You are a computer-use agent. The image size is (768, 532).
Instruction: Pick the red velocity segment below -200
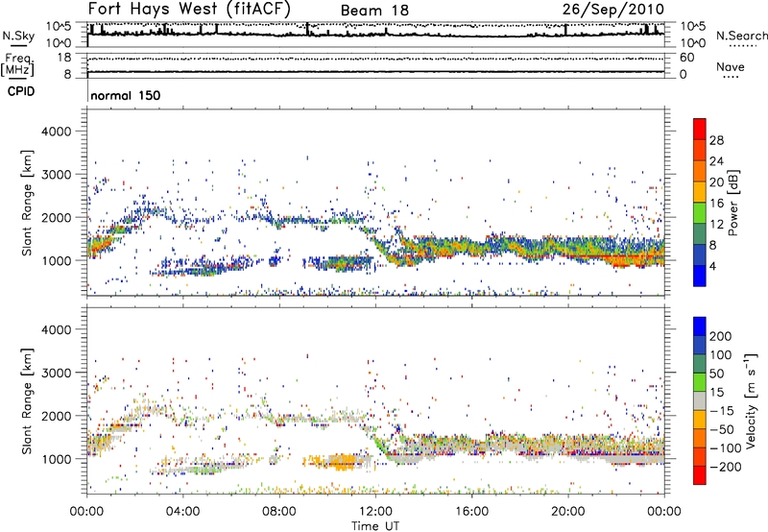point(700,475)
